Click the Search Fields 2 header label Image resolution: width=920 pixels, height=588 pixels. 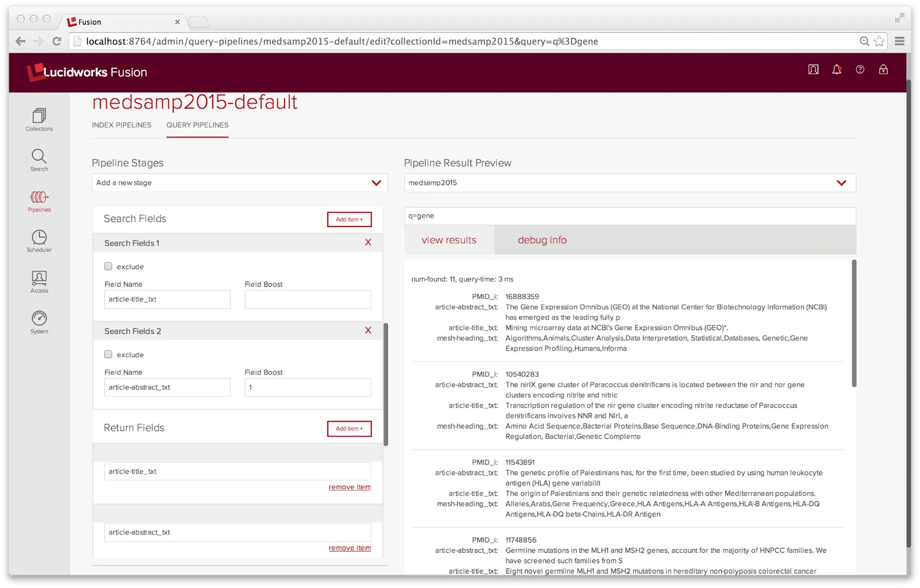pos(133,331)
